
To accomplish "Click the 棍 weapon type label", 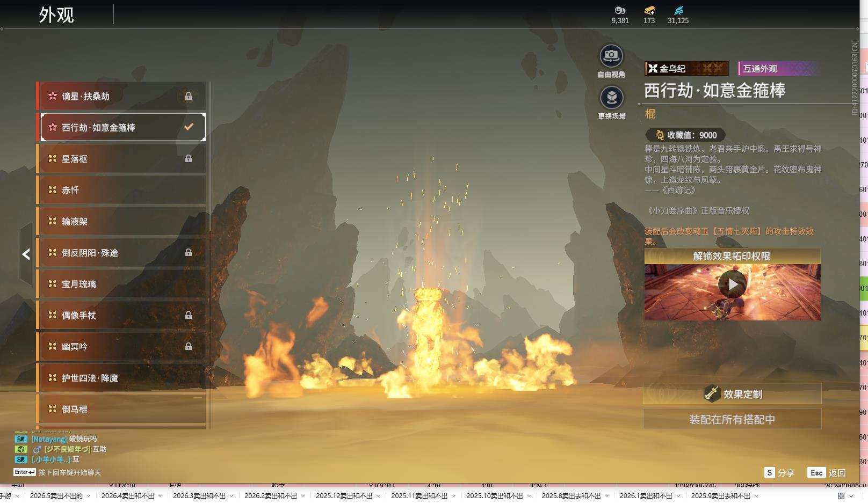I will (650, 114).
